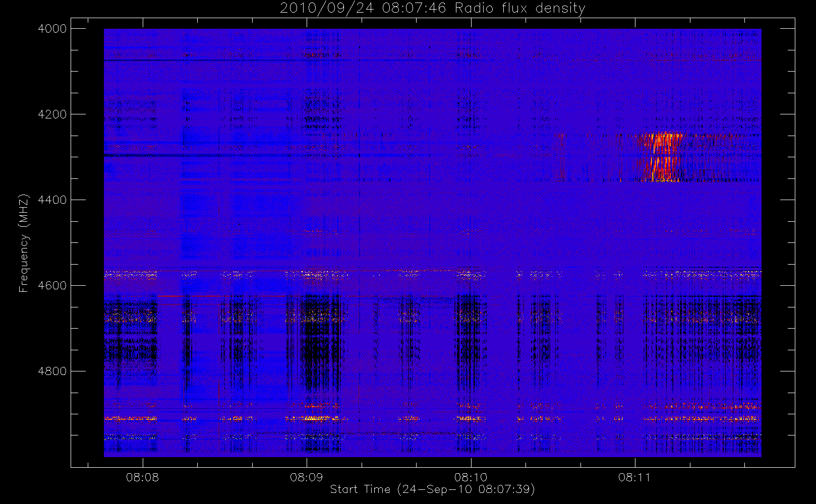The width and height of the screenshot is (816, 504).
Task: Click the 4200 frequency tick label
Action: pos(52,114)
